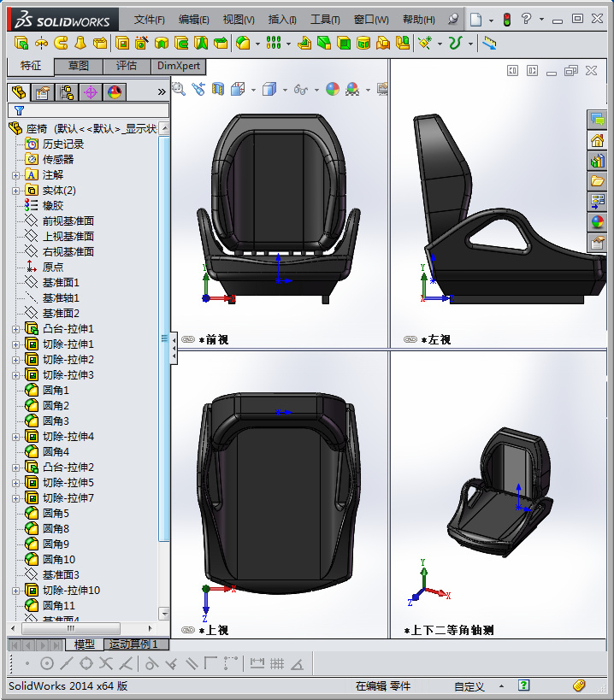614x700 pixels.
Task: Expand the 切除-拉伸10 feature
Action: (x=15, y=591)
